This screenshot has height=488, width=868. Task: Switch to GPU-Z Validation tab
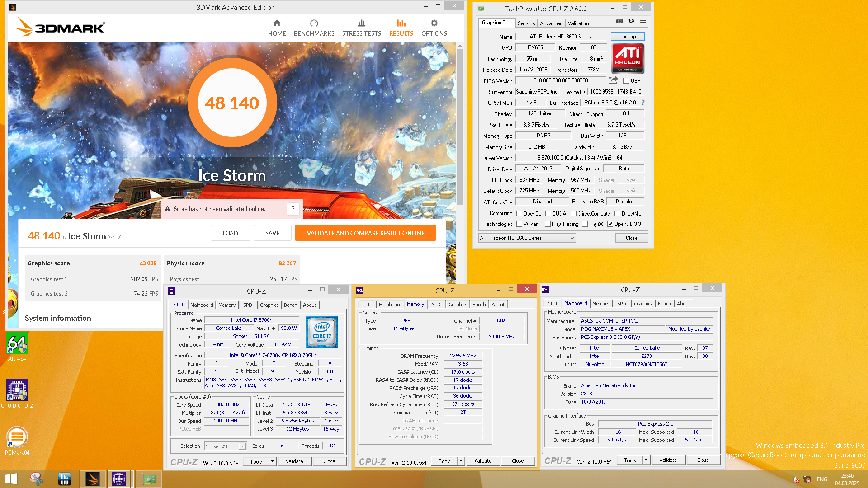coord(578,23)
